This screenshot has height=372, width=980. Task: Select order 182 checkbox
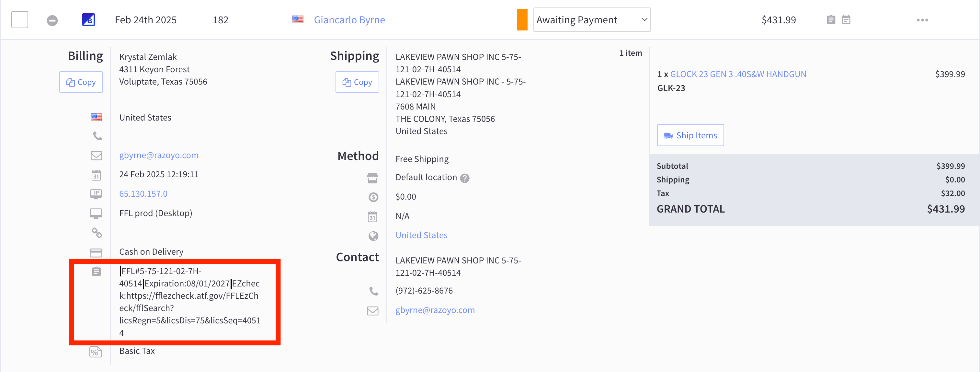tap(20, 20)
